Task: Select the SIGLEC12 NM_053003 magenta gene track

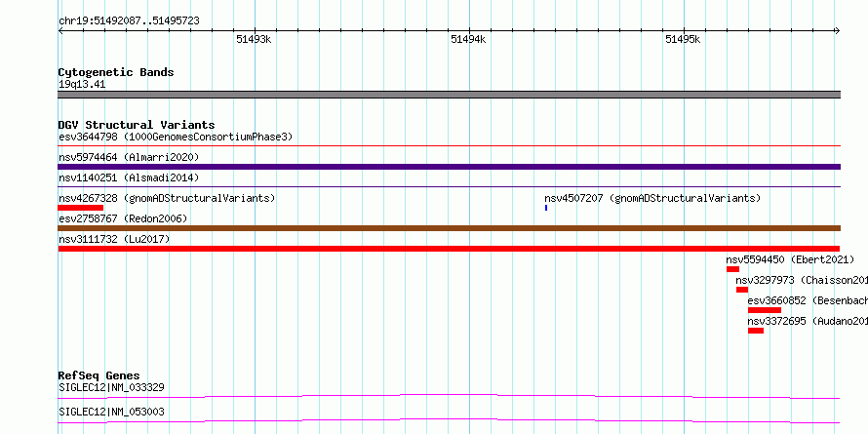Action: [x=449, y=420]
